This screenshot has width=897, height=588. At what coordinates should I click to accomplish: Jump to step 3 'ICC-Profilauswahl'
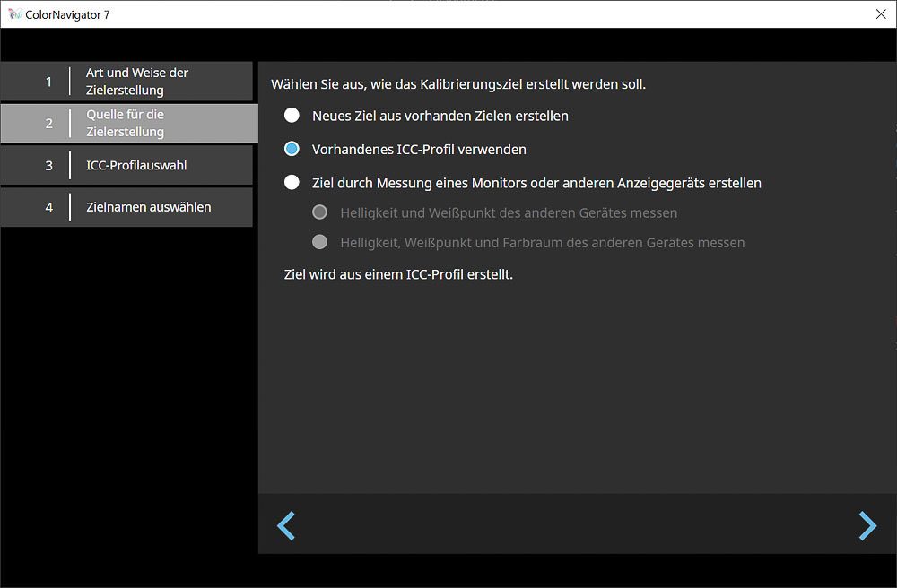[x=126, y=165]
